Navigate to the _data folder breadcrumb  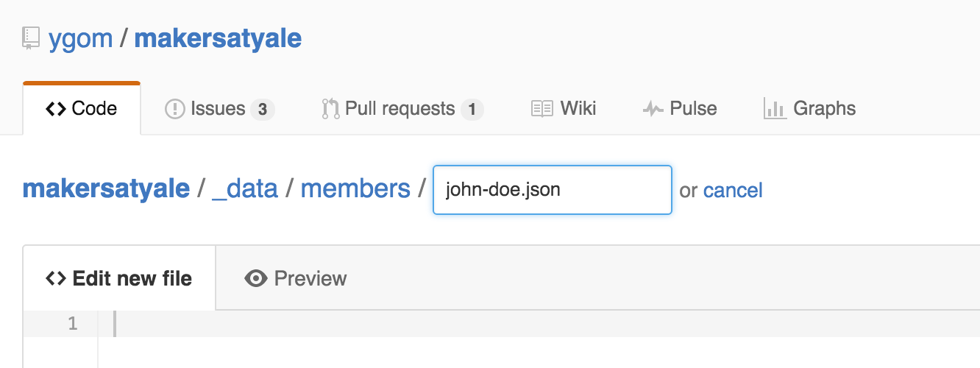coord(244,189)
